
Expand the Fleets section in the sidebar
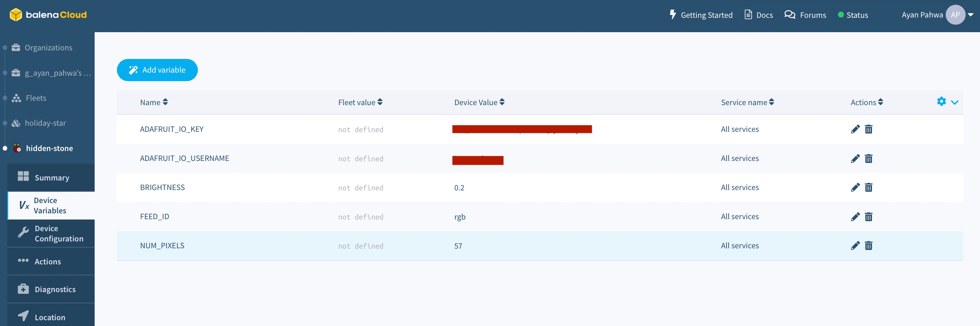click(x=35, y=98)
